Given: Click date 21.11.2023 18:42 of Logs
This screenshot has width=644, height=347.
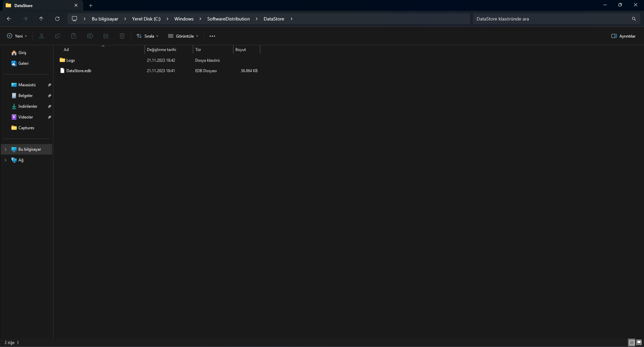Looking at the screenshot, I should (x=161, y=60).
